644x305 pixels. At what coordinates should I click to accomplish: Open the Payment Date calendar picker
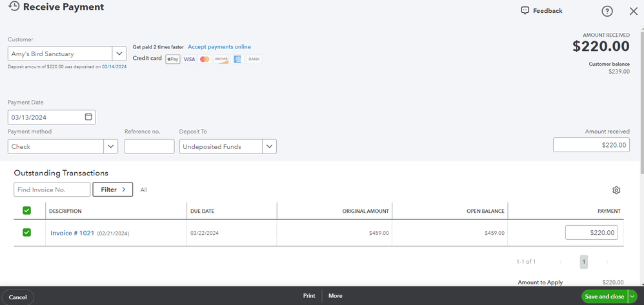(x=88, y=117)
